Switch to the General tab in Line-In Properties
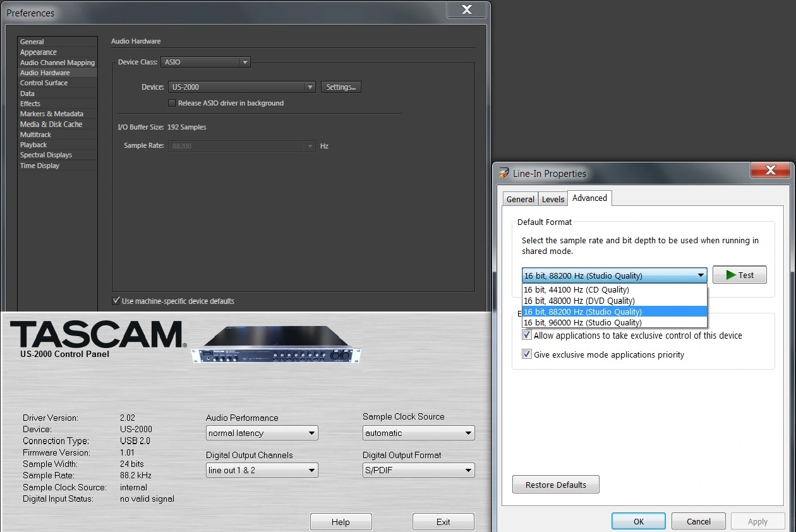The width and height of the screenshot is (796, 532). 521,199
